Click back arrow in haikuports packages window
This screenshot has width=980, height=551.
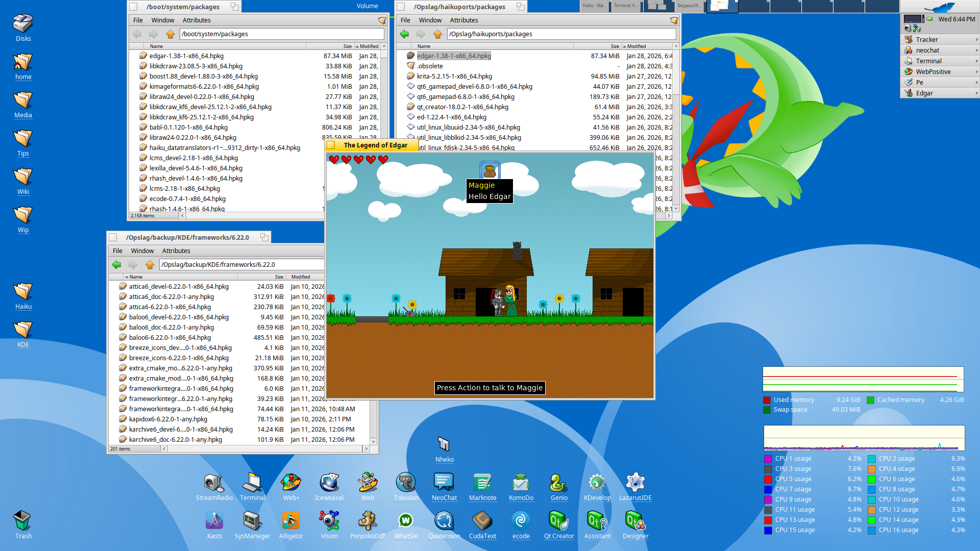405,34
